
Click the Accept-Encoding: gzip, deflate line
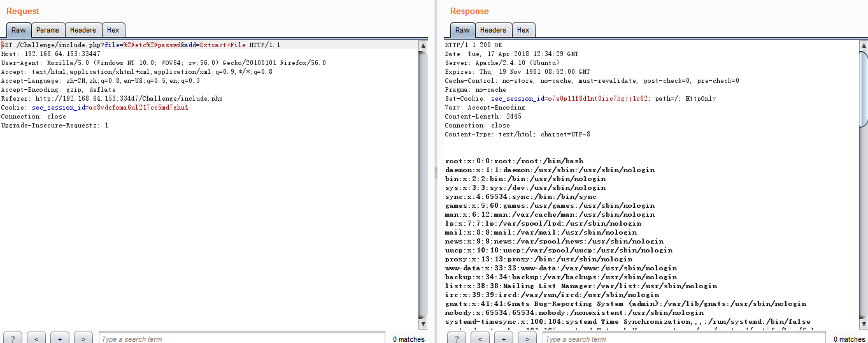[59, 90]
